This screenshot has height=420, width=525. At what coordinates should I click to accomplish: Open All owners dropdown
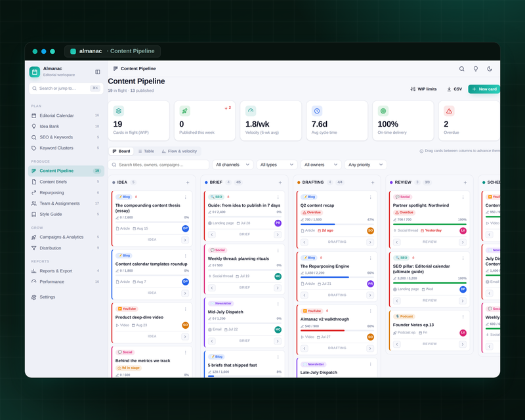tap(321, 165)
